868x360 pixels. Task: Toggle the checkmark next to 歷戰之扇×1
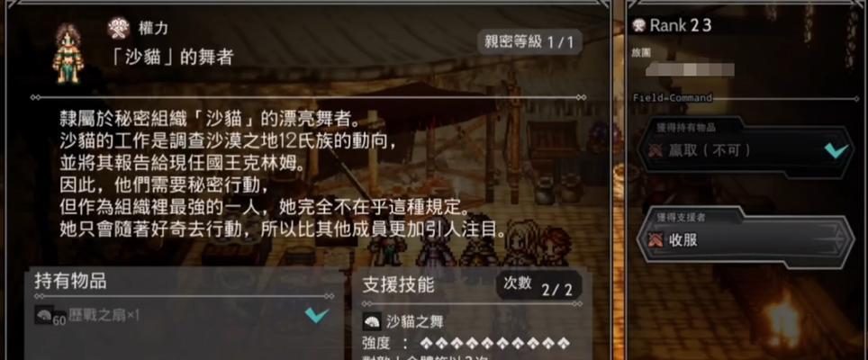point(317,315)
